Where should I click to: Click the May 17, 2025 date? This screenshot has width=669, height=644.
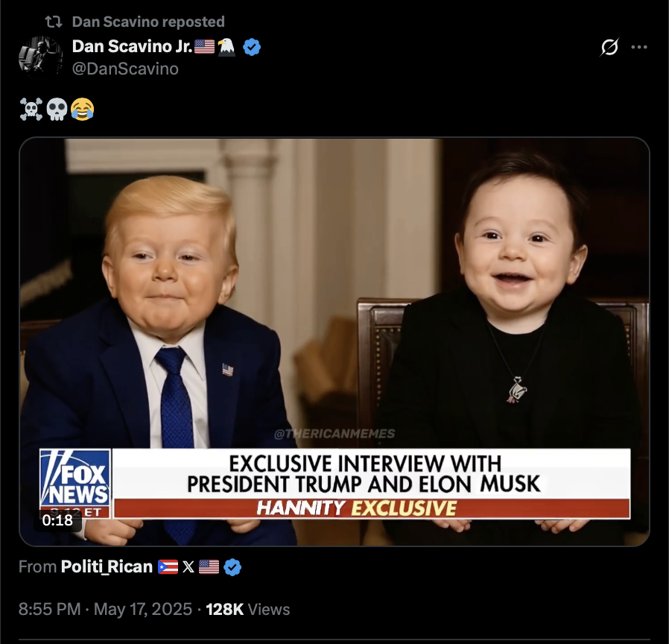[143, 609]
